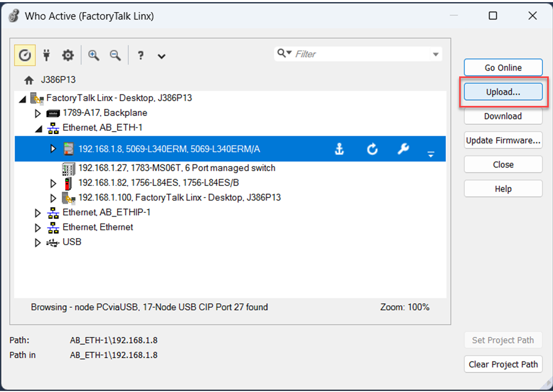Click the question mark help icon
The height and width of the screenshot is (392, 553).
click(140, 55)
